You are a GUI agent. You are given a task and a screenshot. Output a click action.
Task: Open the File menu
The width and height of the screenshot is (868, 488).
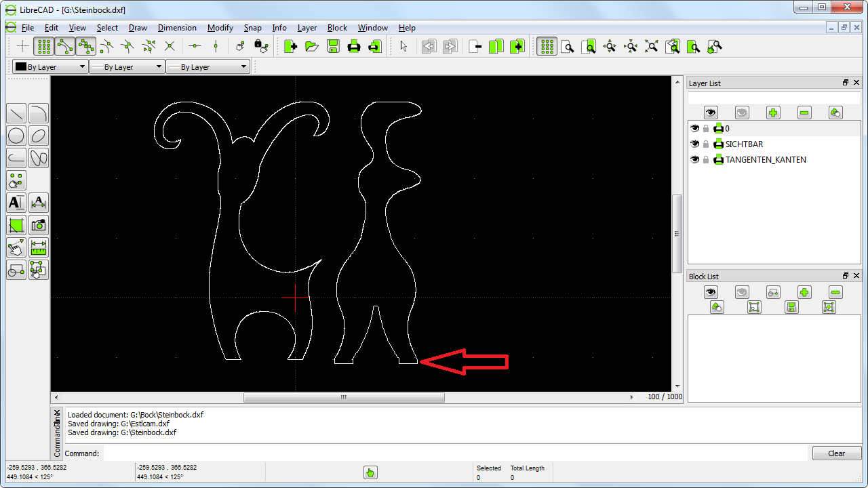coord(28,28)
